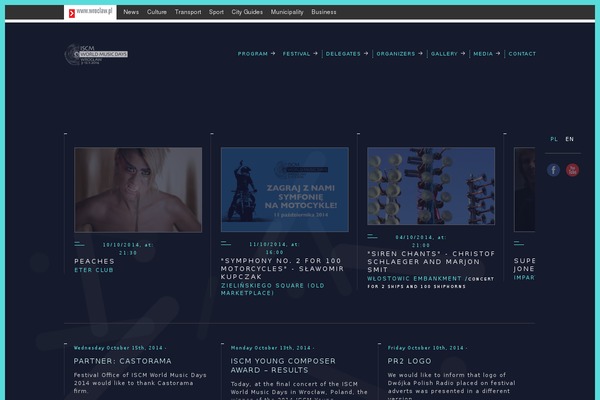Viewport: 600px width, 400px height.
Task: Open Culture in the top bar
Action: [x=157, y=12]
